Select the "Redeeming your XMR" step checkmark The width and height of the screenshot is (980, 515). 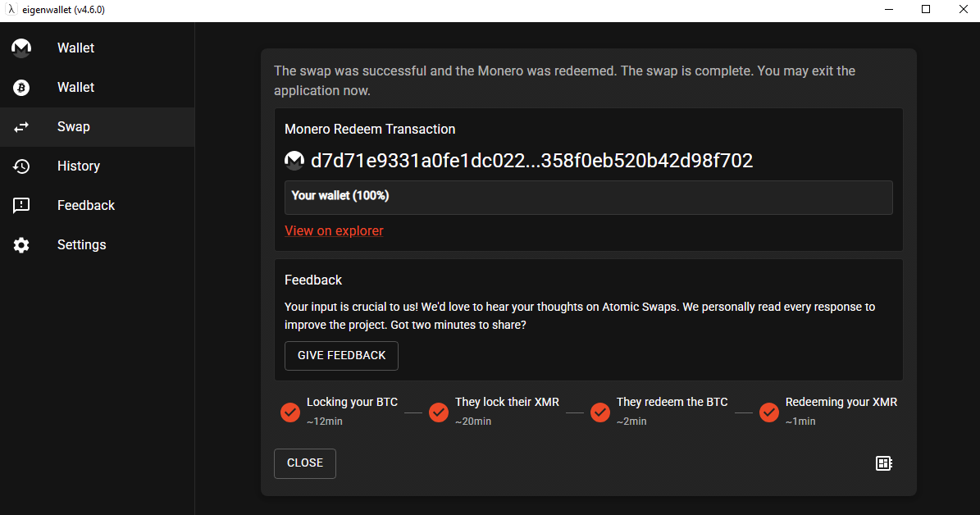768,412
